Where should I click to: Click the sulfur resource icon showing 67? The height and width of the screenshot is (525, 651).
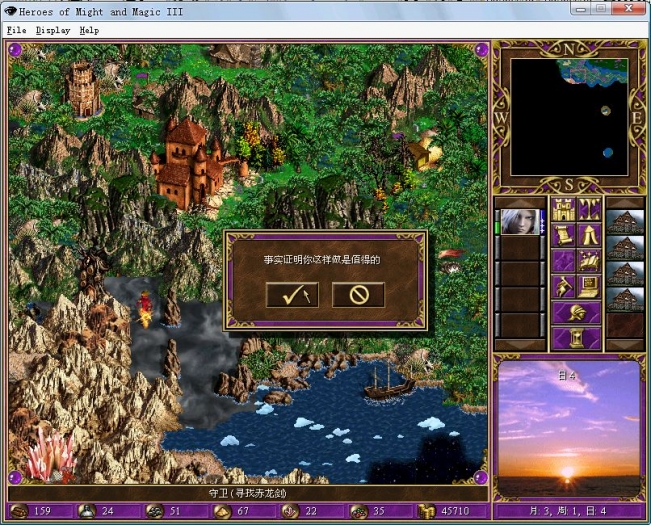(x=222, y=511)
